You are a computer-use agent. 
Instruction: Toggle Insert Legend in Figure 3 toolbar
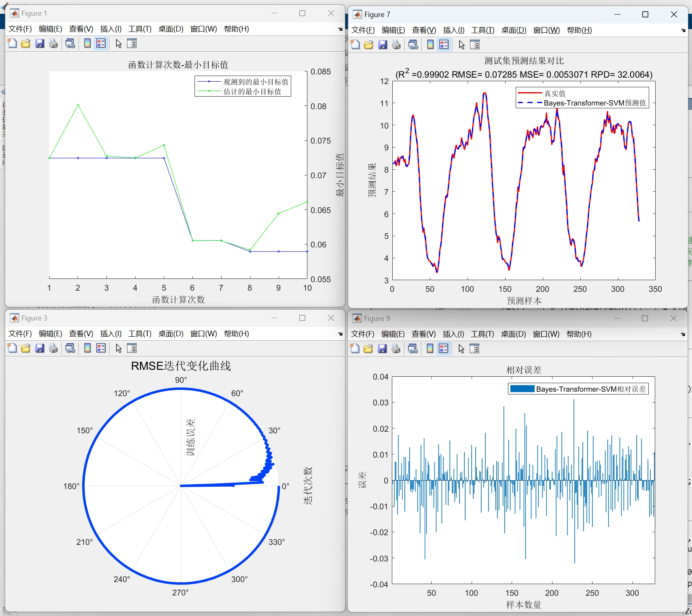pyautogui.click(x=101, y=348)
